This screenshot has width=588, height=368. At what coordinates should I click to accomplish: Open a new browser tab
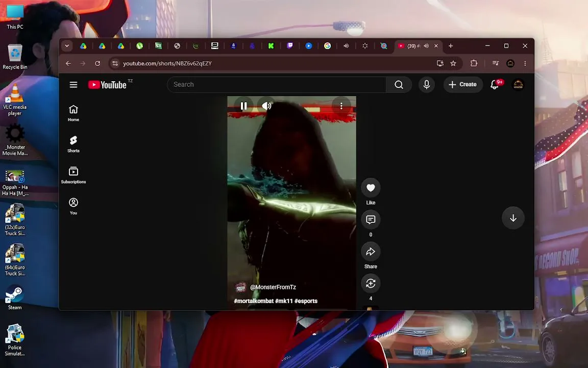(451, 46)
